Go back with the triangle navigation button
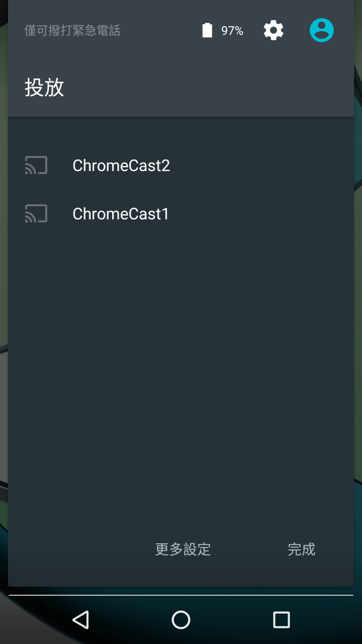The width and height of the screenshot is (362, 644). (x=80, y=620)
